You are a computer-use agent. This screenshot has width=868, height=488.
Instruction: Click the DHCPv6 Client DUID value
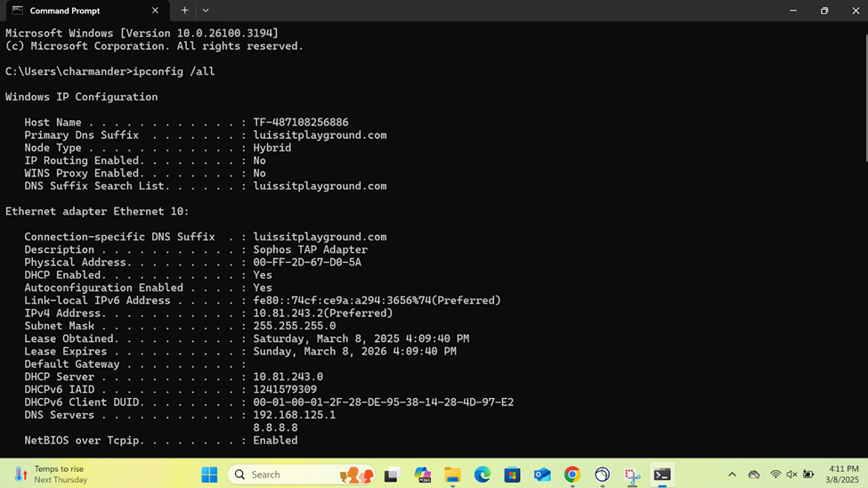point(383,403)
